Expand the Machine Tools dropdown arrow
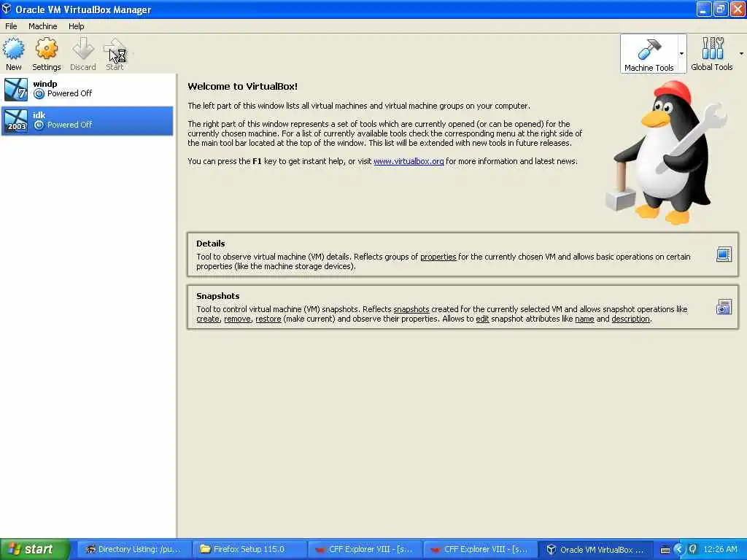The height and width of the screenshot is (560, 747). click(x=682, y=54)
